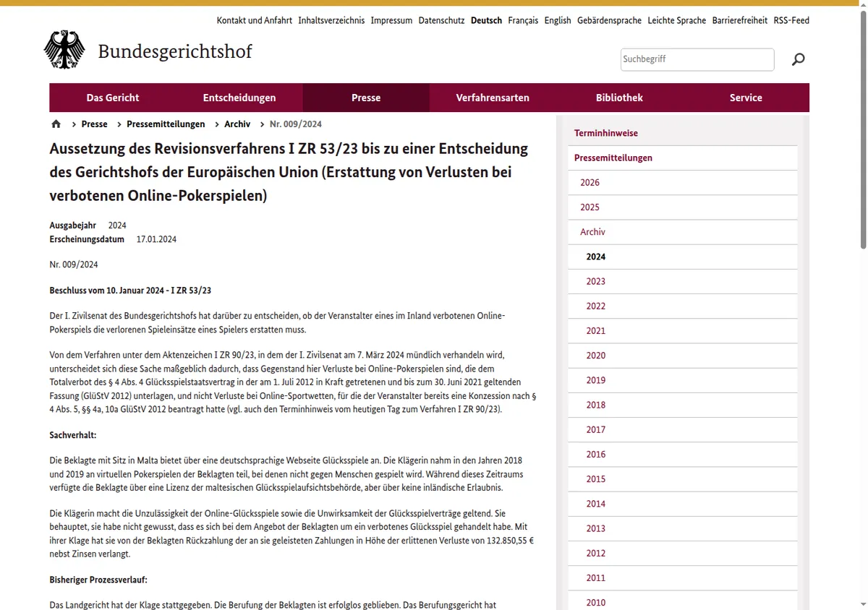Open Gebärdensprache page
This screenshot has width=868, height=610.
point(609,20)
